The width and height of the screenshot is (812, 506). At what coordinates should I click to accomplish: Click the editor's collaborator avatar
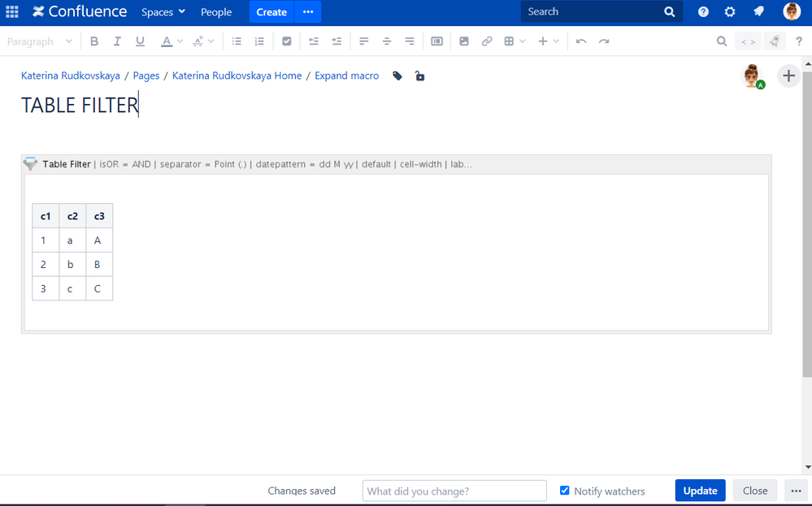pyautogui.click(x=752, y=76)
